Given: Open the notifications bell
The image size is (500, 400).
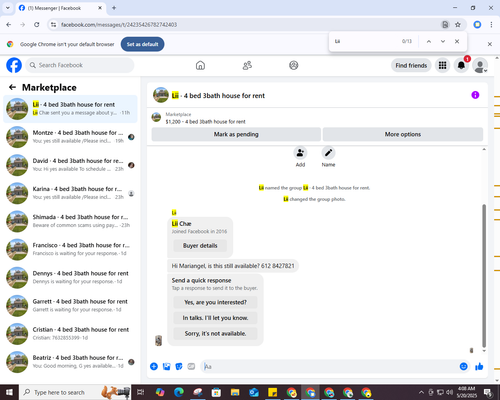Looking at the screenshot, I should click(461, 65).
